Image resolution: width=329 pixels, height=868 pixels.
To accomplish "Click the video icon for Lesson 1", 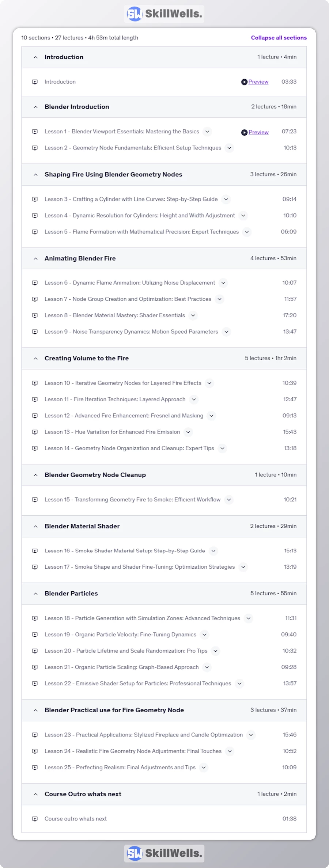I will 35,132.
